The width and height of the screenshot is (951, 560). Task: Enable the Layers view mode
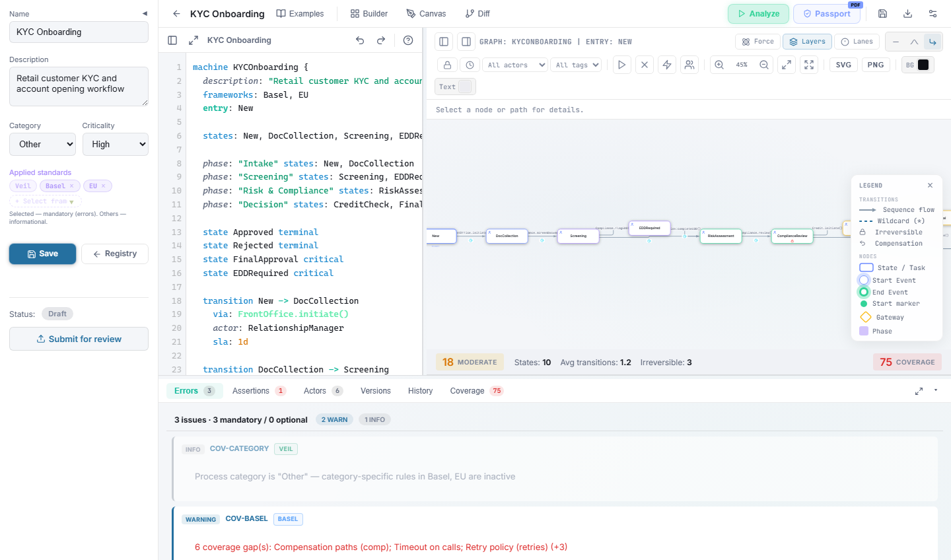coord(806,41)
